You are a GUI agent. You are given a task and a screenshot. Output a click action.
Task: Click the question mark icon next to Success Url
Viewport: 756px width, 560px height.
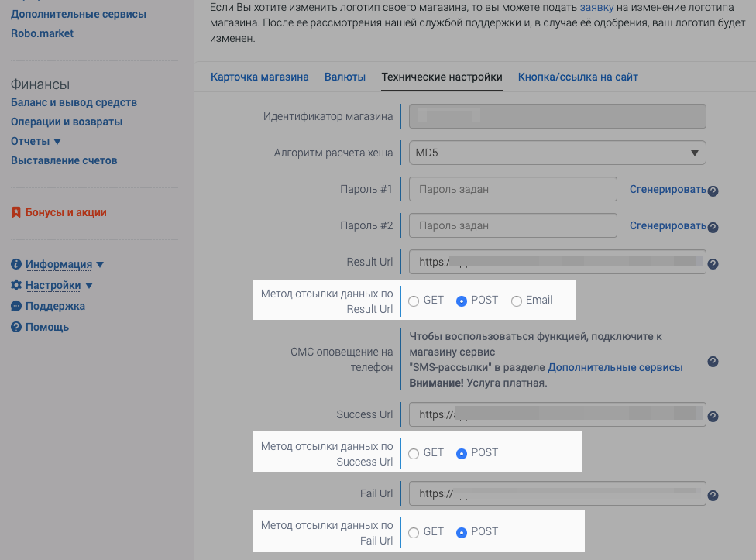[713, 417]
